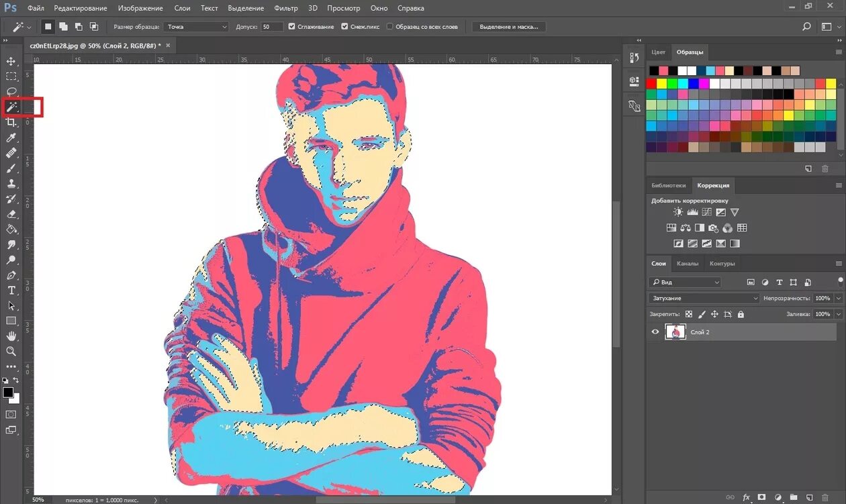846x504 pixels.
Task: Click the Допуск tolerance input field
Action: click(x=272, y=27)
